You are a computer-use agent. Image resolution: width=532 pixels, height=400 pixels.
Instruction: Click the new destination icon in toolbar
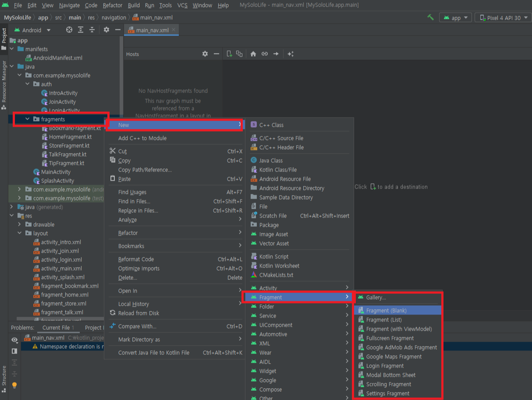tap(229, 54)
